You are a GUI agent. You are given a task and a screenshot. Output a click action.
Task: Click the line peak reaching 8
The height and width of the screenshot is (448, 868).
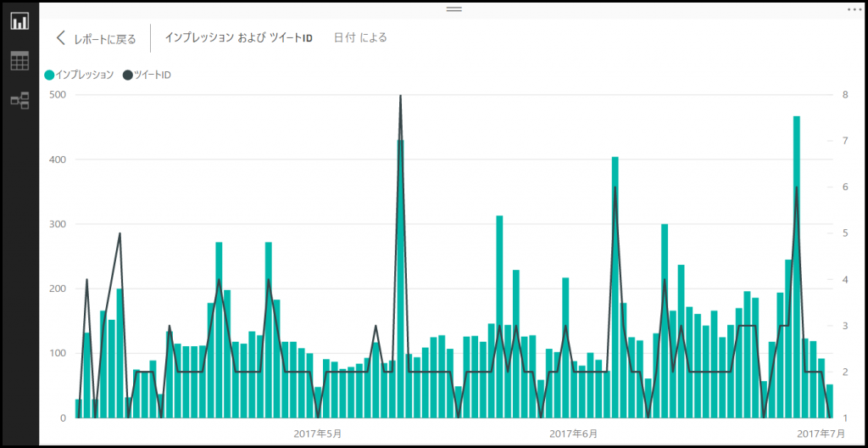pyautogui.click(x=400, y=96)
